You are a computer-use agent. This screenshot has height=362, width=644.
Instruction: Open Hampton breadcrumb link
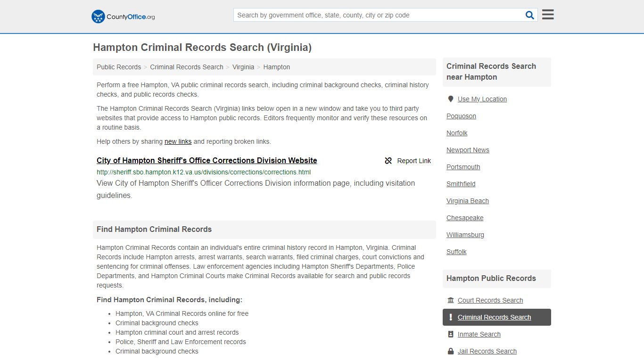[x=277, y=67]
